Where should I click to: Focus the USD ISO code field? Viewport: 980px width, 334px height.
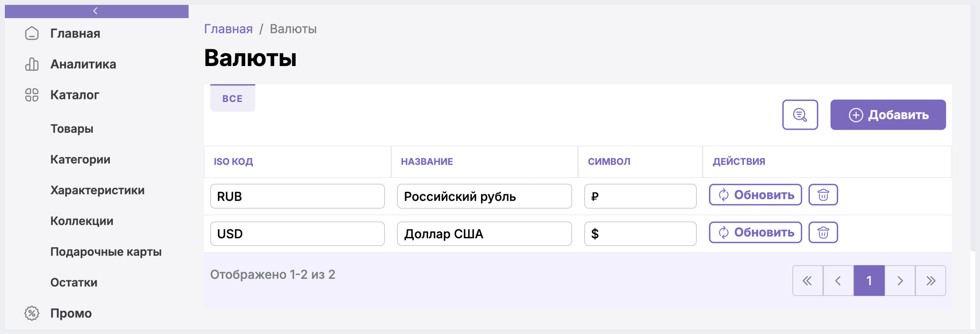(297, 233)
